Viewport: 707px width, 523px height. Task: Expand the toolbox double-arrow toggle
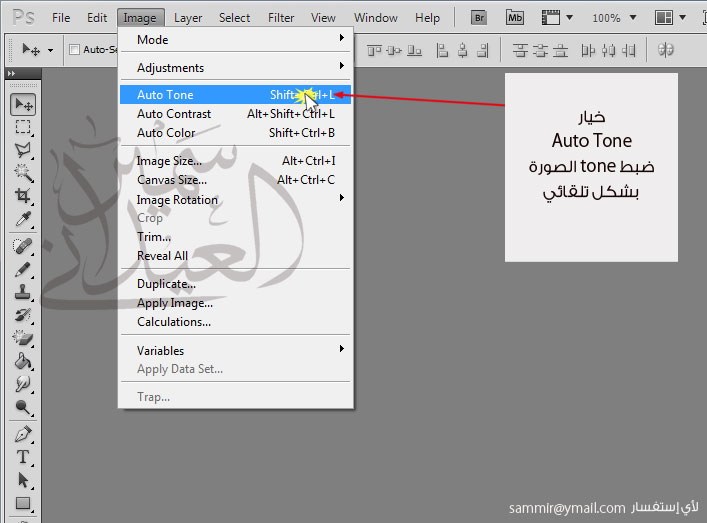(x=11, y=73)
